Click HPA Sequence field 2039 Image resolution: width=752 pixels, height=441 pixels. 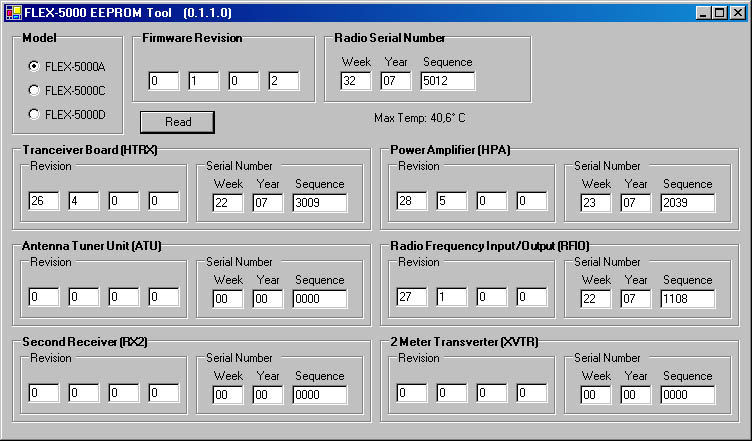click(x=688, y=203)
